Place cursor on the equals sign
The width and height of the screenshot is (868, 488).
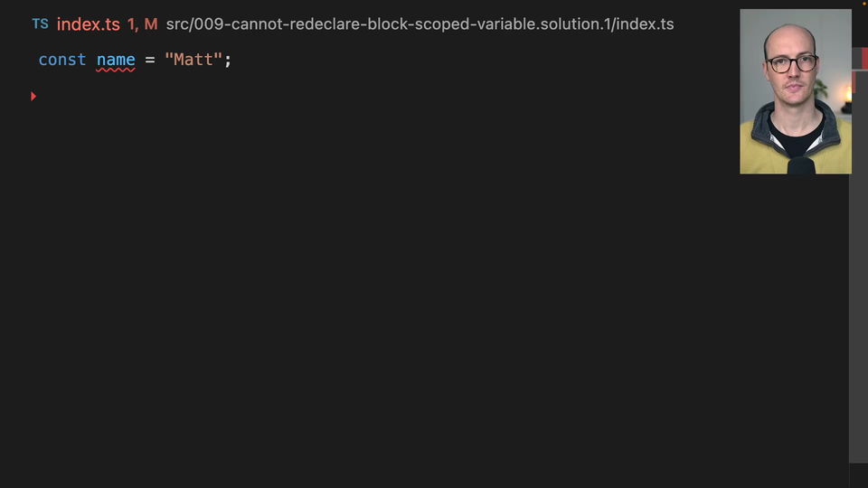(x=150, y=60)
